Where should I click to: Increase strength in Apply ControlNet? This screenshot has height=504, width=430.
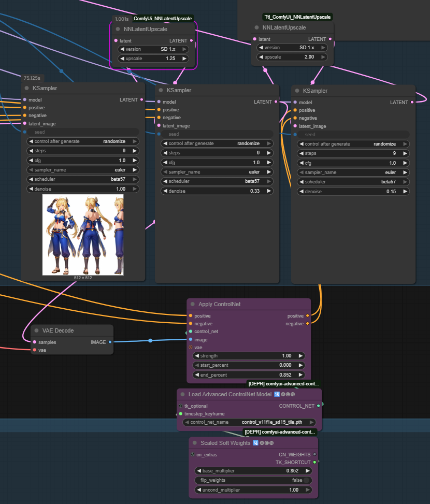tap(300, 356)
